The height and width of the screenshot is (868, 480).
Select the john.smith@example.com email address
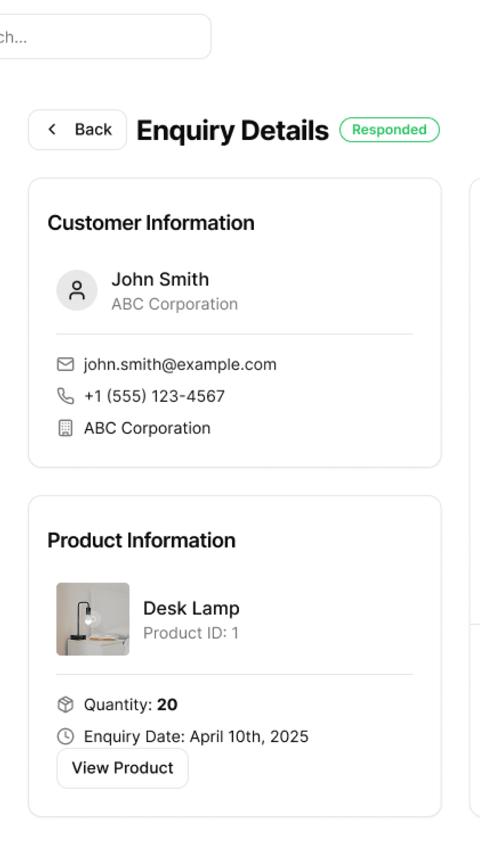(180, 365)
